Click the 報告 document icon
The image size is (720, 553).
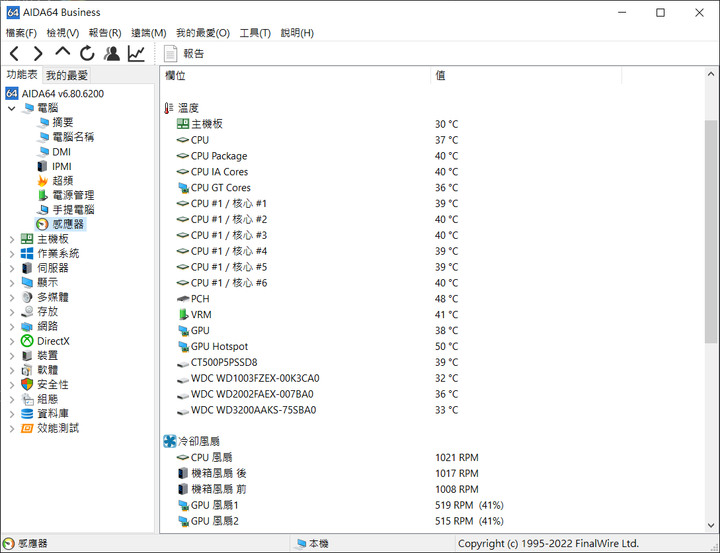[x=170, y=54]
